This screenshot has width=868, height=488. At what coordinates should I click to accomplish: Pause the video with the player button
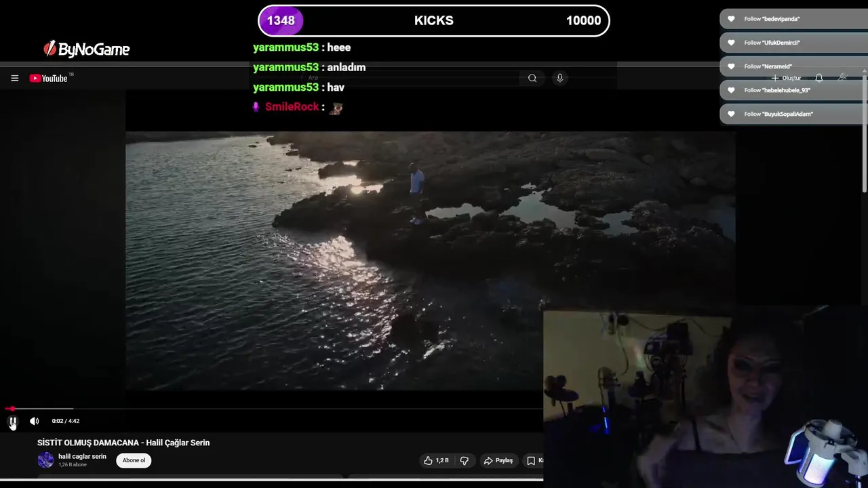click(x=13, y=421)
